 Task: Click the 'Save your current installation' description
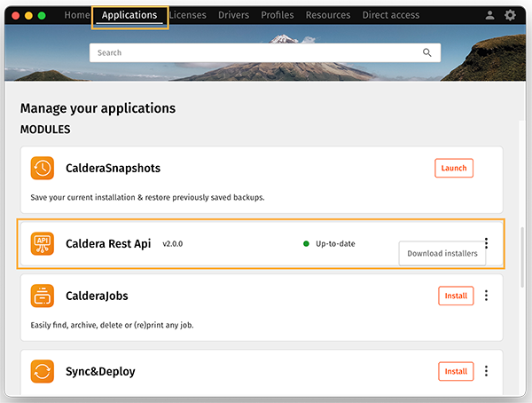pos(147,197)
